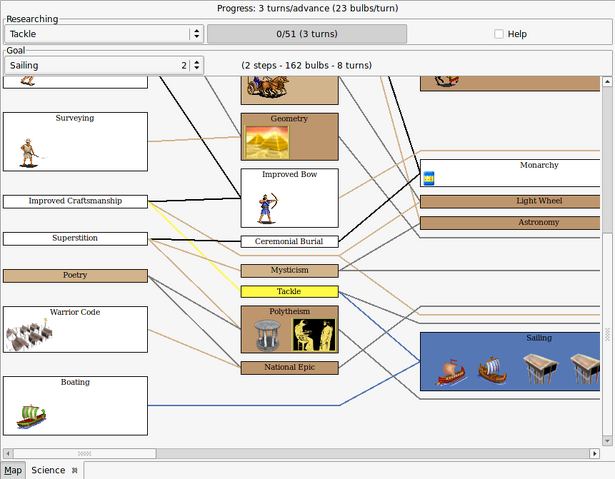Screen dimensions: 615x479
Task: Click the Improved Bow archer icon
Action: pyautogui.click(x=269, y=208)
